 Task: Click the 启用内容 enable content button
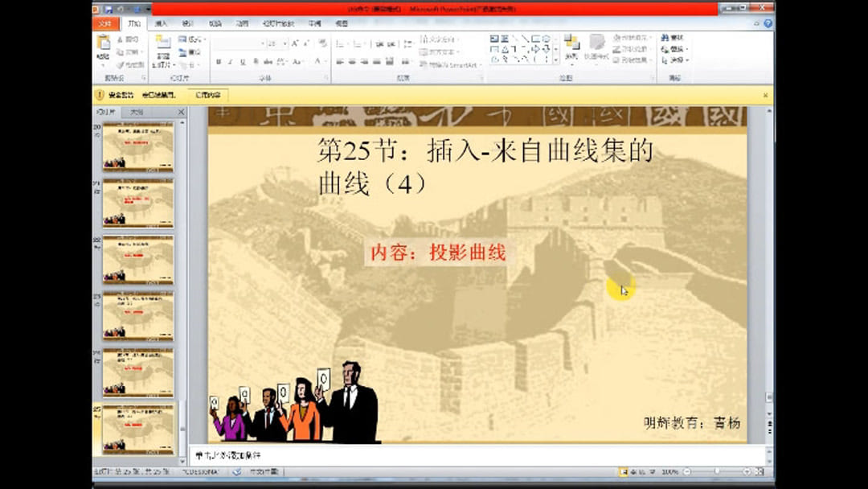point(209,94)
